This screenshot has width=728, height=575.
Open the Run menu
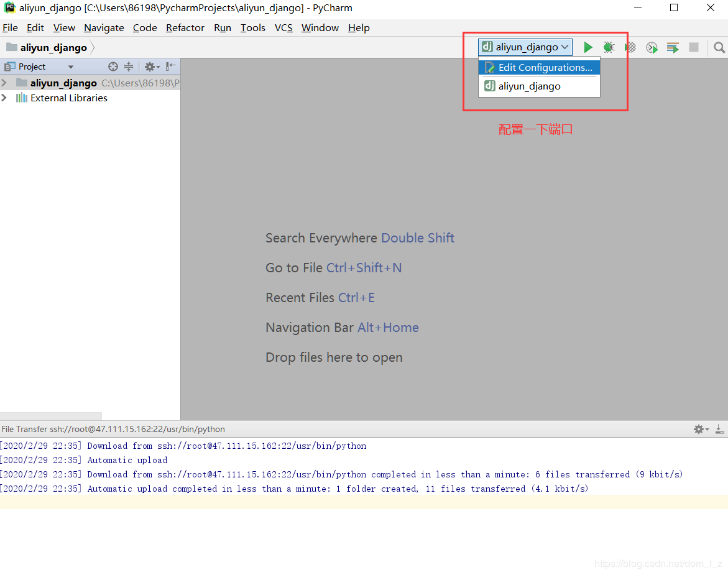coord(223,28)
